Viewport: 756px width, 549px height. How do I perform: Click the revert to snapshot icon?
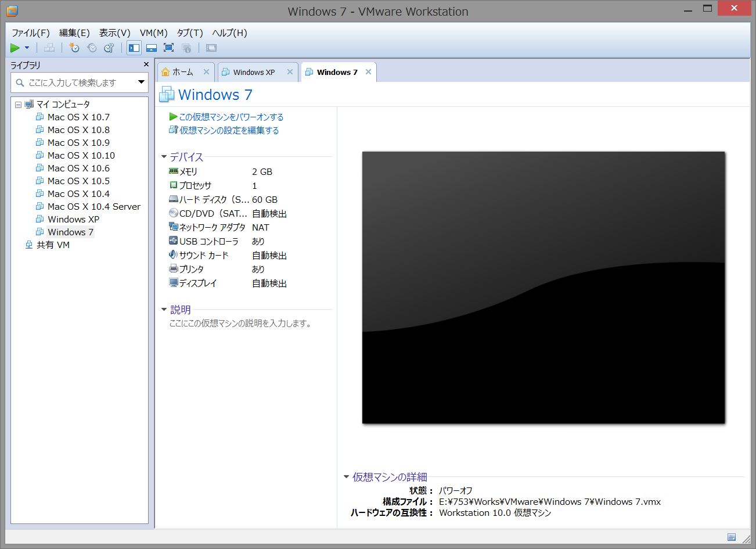pyautogui.click(x=92, y=48)
